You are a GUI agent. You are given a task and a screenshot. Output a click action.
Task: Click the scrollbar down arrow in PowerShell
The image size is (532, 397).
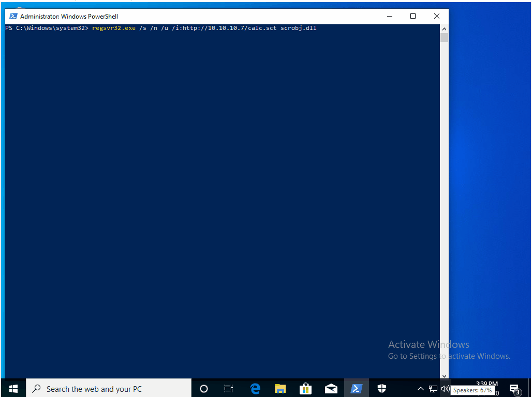(444, 376)
